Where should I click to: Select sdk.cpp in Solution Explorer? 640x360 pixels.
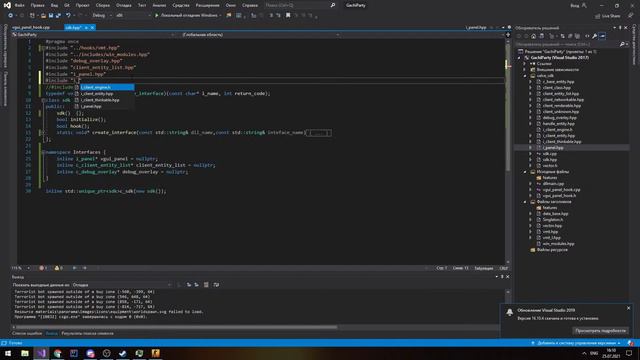point(549,154)
